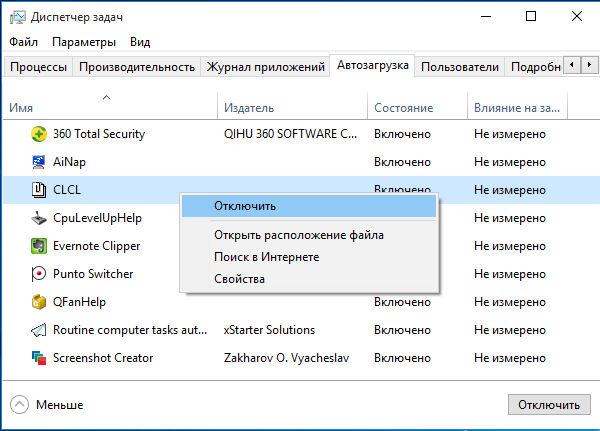The height and width of the screenshot is (431, 600).
Task: Switch to the Производительность tab
Action: tap(136, 67)
